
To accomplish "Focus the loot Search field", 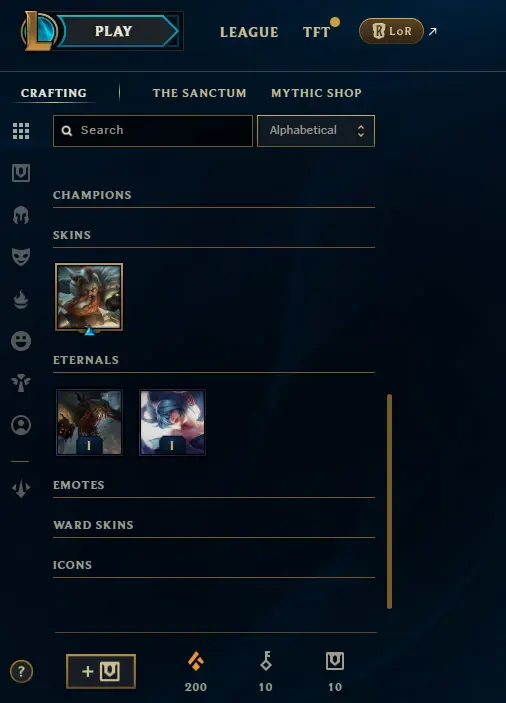I will pos(153,131).
